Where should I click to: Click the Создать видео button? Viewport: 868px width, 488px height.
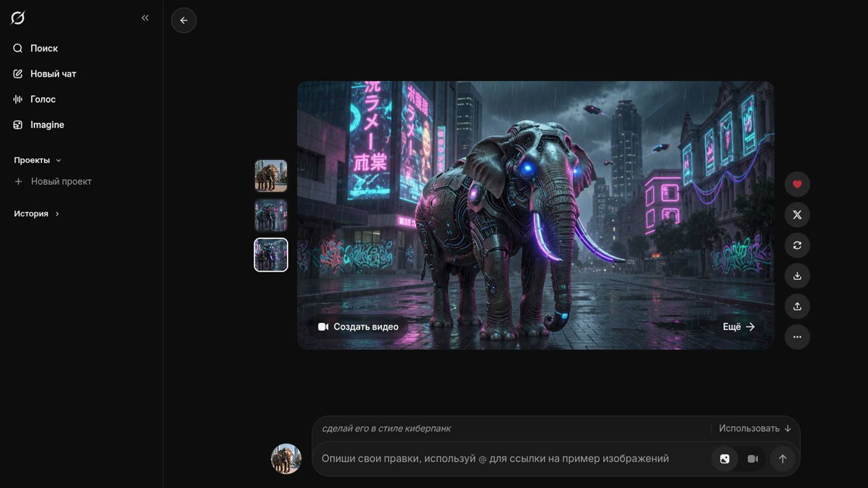pyautogui.click(x=358, y=327)
